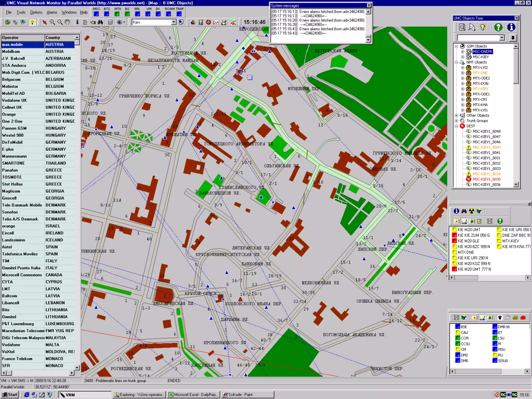Toggle the MTX green status indicator
This screenshot has height=399, width=532.
point(117,14)
